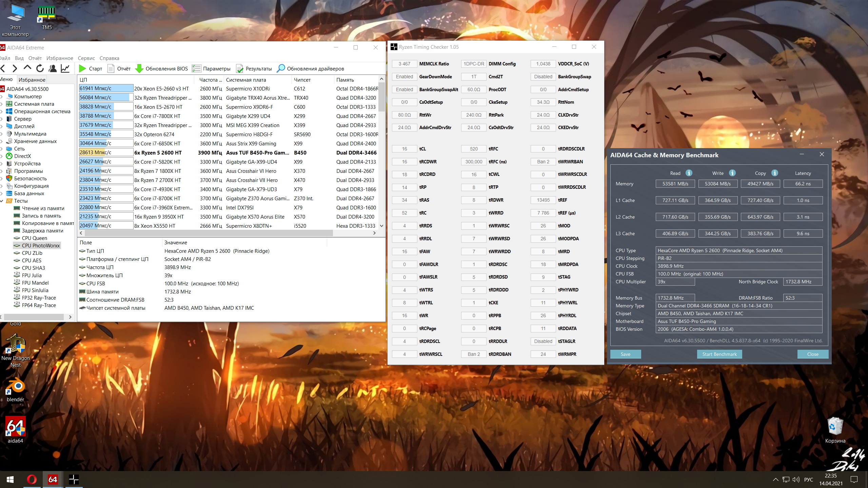868x488 pixels.
Task: Click the Copy info icon in the benchmark
Action: coord(775,173)
